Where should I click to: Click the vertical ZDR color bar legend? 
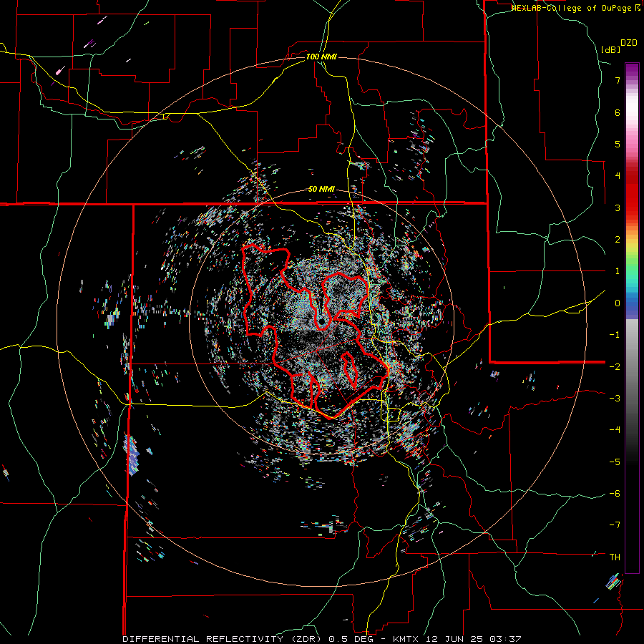click(x=632, y=318)
